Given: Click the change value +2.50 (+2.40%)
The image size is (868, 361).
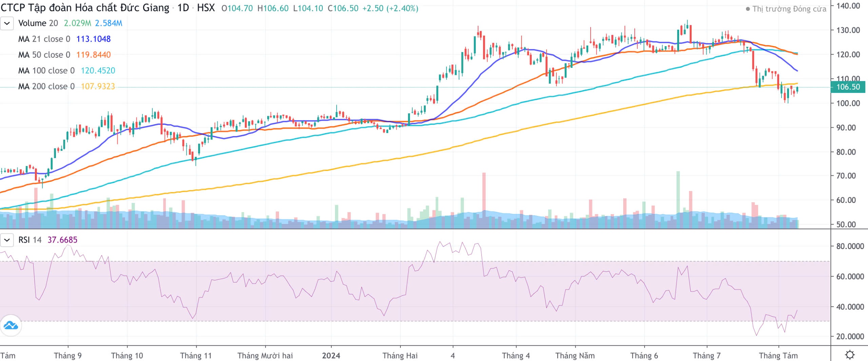Looking at the screenshot, I should tap(390, 8).
